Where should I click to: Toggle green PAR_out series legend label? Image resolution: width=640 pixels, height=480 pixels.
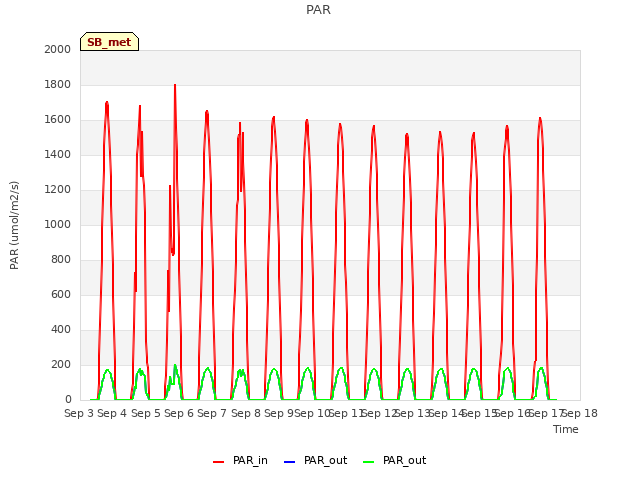click(404, 460)
